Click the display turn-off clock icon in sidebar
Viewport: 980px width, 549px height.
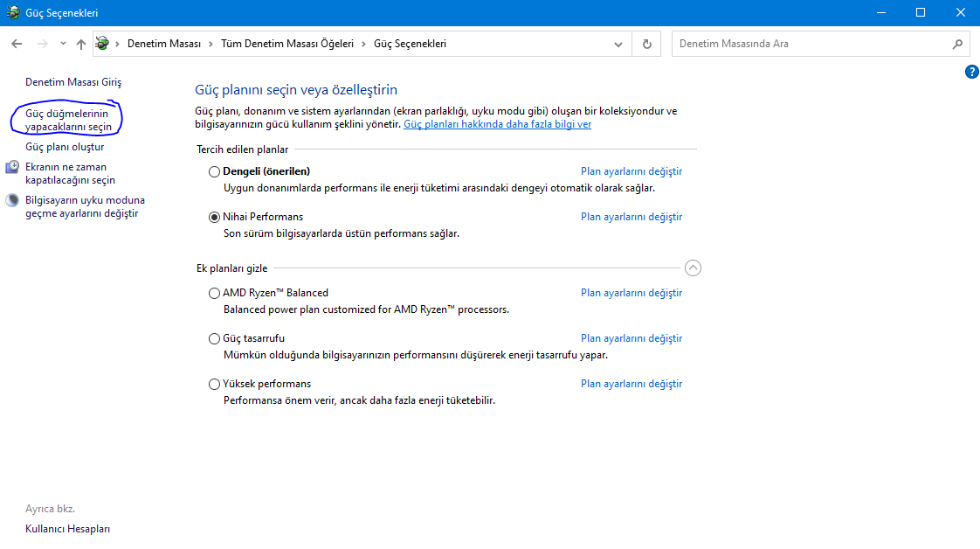pyautogui.click(x=12, y=167)
